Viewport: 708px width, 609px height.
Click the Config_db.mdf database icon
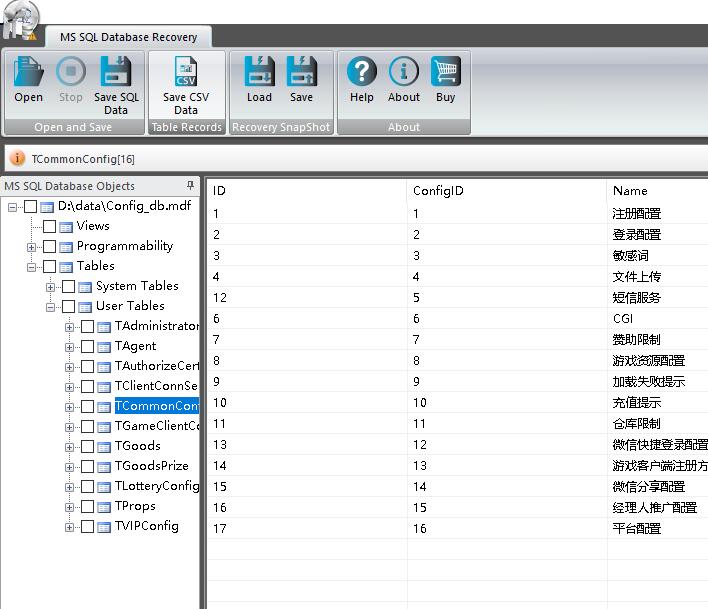(47, 207)
